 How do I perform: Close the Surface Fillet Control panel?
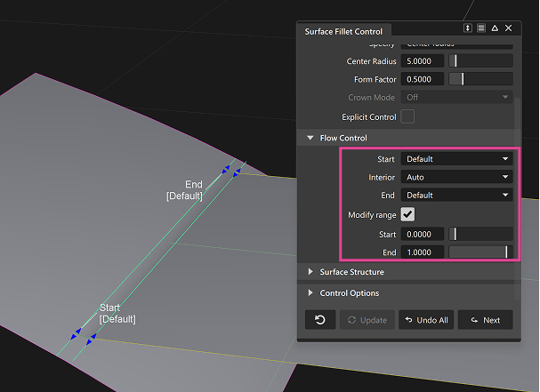tap(508, 28)
